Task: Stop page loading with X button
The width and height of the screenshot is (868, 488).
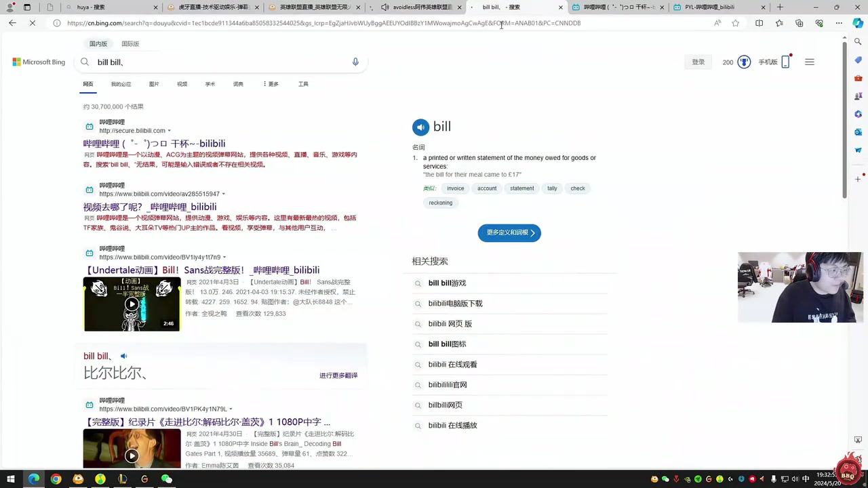Action: [33, 23]
